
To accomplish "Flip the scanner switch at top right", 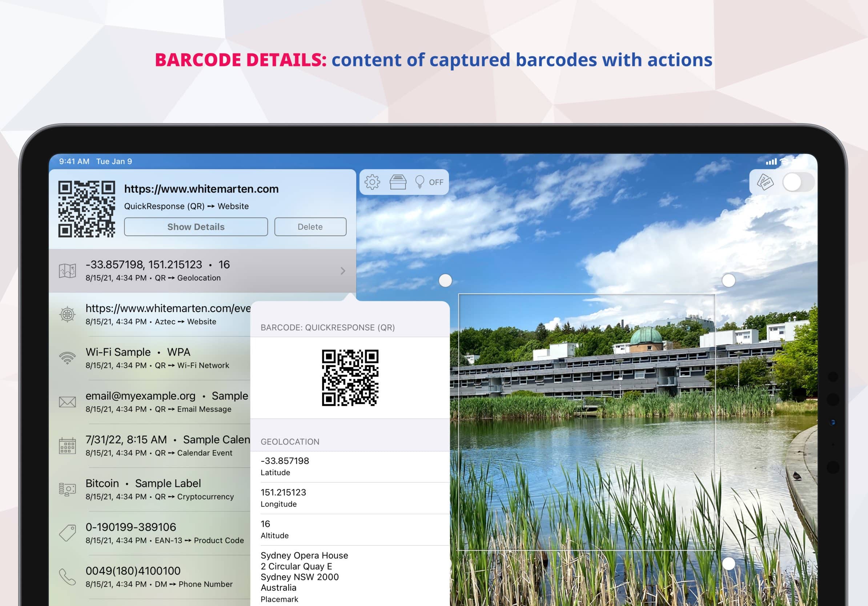I will coord(798,182).
